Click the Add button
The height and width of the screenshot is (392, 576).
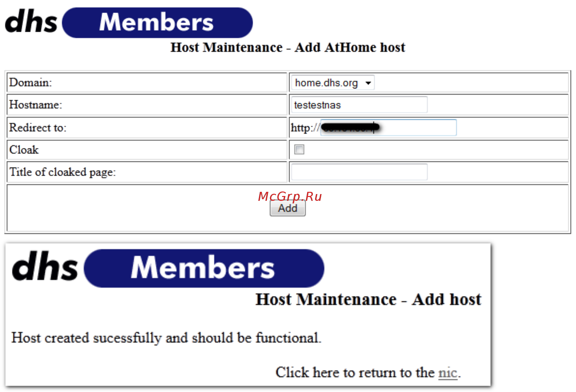point(288,208)
